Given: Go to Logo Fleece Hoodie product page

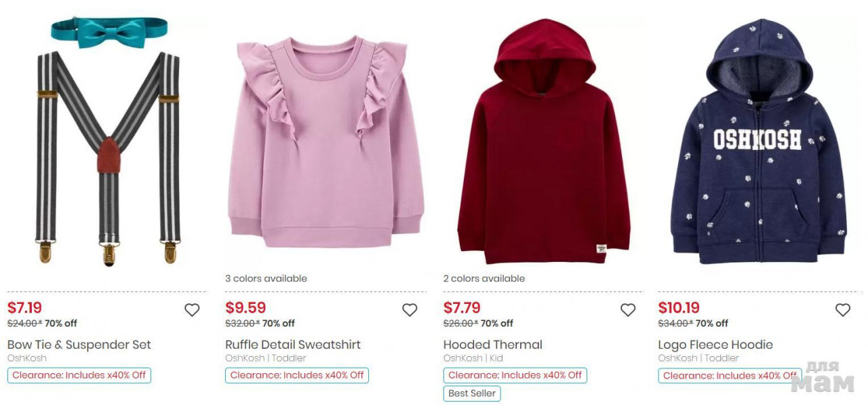Looking at the screenshot, I should tap(715, 345).
